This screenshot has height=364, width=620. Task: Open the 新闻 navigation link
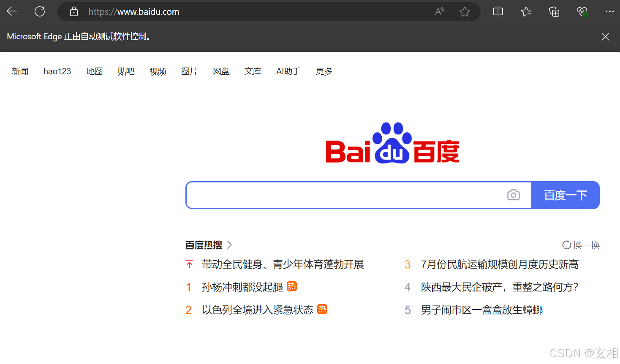[20, 71]
